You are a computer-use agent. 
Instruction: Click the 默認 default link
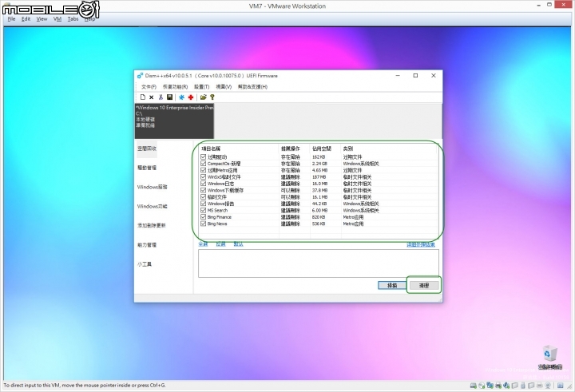click(238, 244)
